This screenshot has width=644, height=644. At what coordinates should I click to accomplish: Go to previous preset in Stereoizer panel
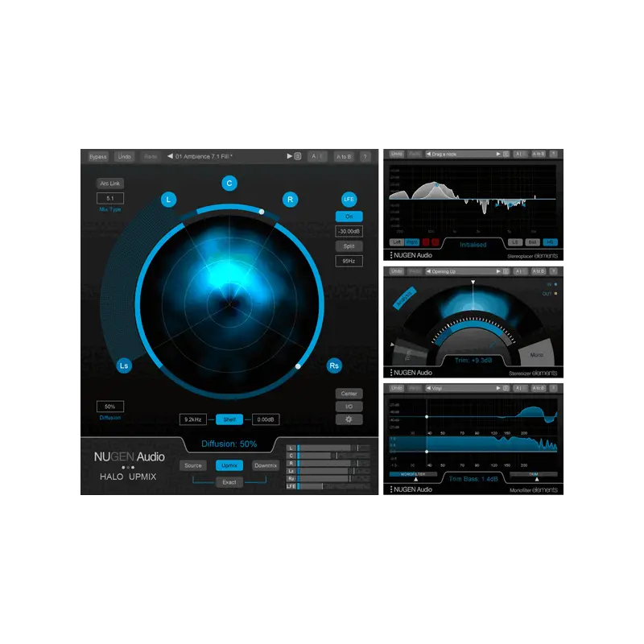[x=428, y=271]
